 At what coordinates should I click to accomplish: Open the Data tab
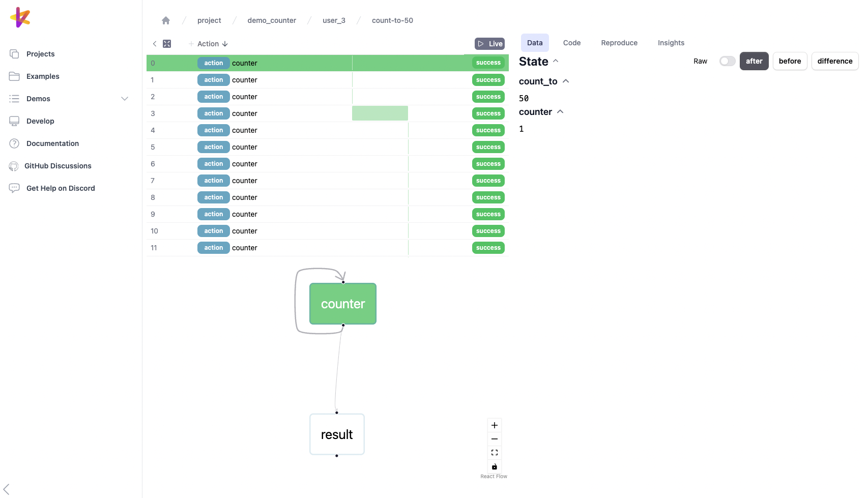(535, 43)
